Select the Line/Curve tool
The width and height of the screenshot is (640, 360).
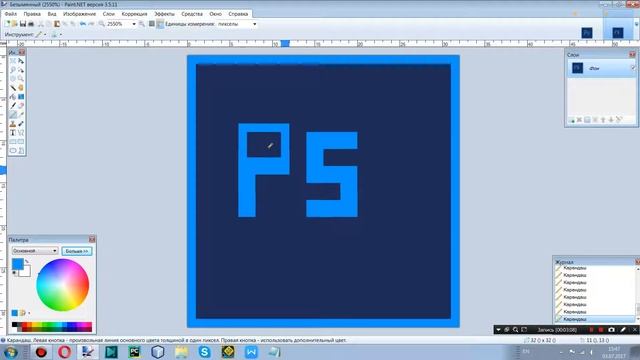21,133
